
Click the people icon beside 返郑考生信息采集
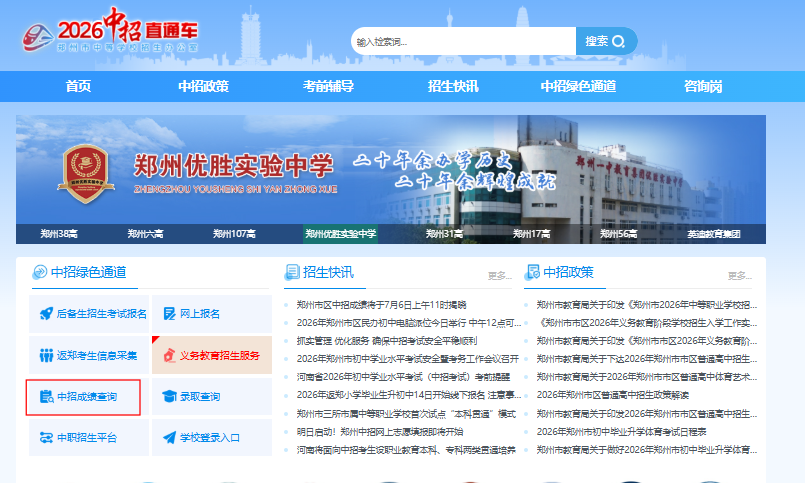[x=46, y=355]
